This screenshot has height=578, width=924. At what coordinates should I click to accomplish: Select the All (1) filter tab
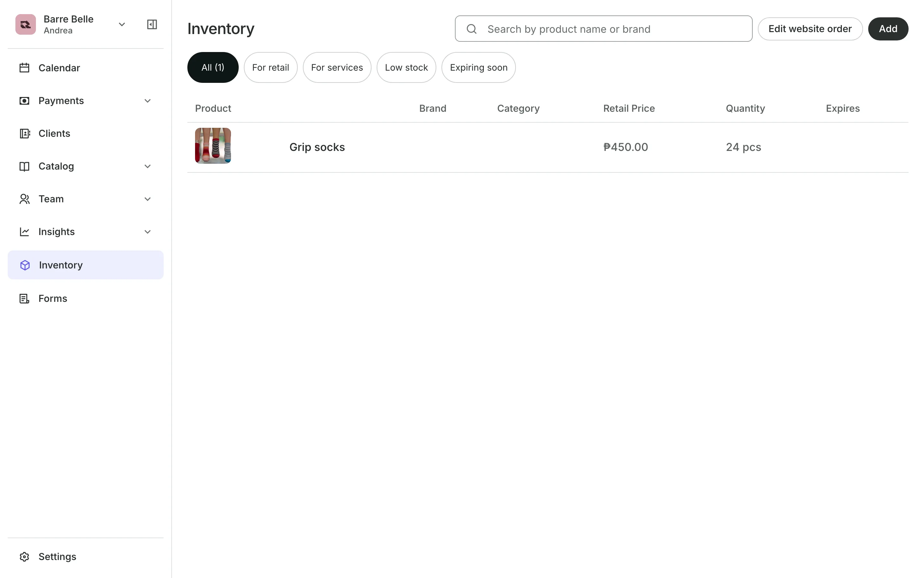coord(213,67)
